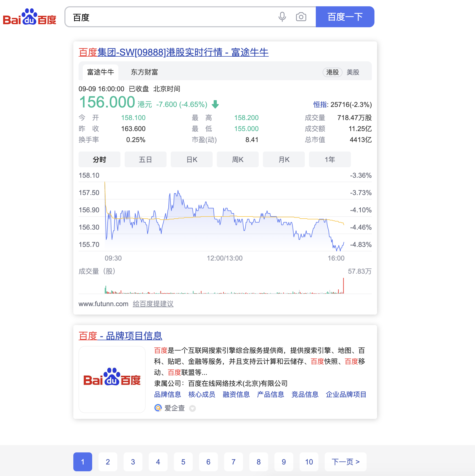The width and height of the screenshot is (475, 476).
Task: Click the 爱企查 source label
Action: 175,408
